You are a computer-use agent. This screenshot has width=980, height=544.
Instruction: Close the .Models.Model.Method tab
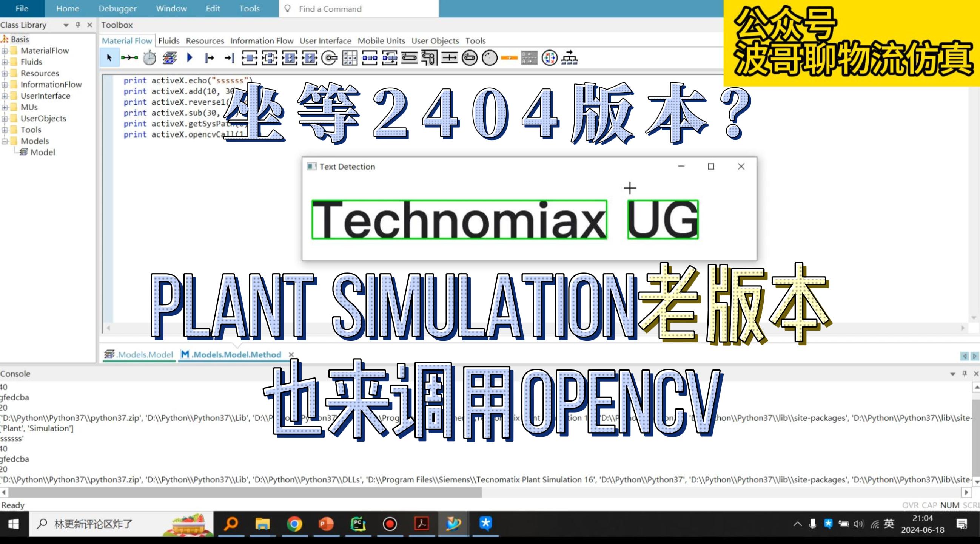pos(291,354)
